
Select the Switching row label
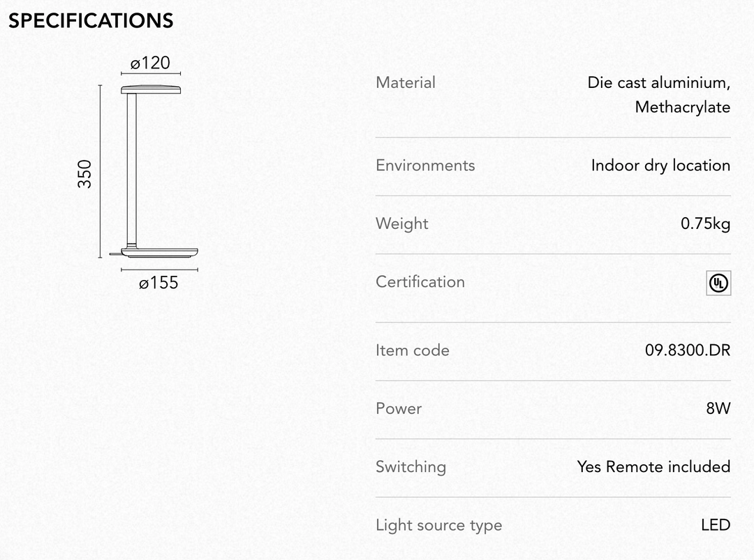pos(411,466)
